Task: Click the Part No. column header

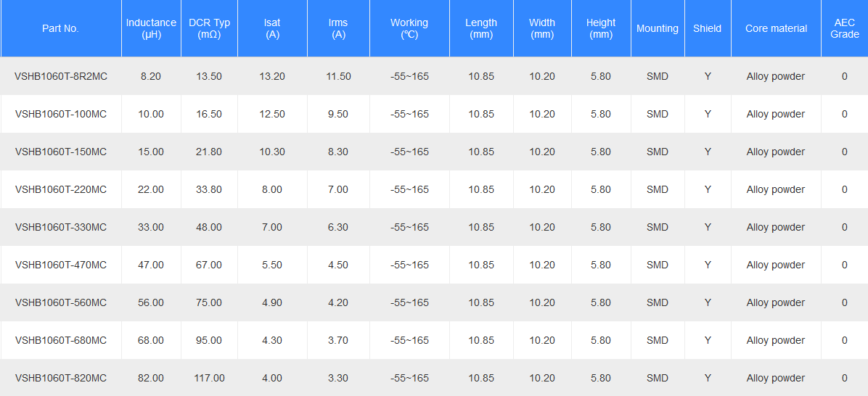Action: pos(61,28)
